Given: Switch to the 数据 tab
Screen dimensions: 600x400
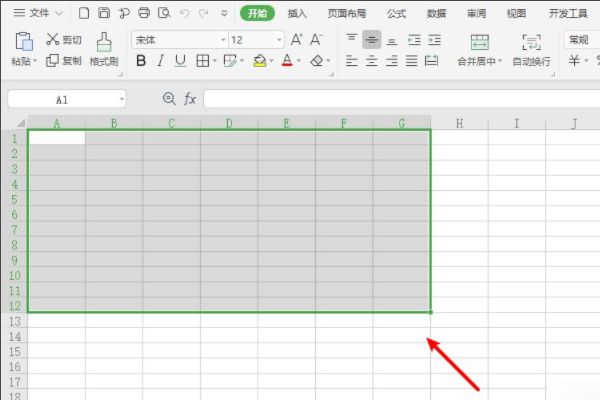Looking at the screenshot, I should [436, 14].
